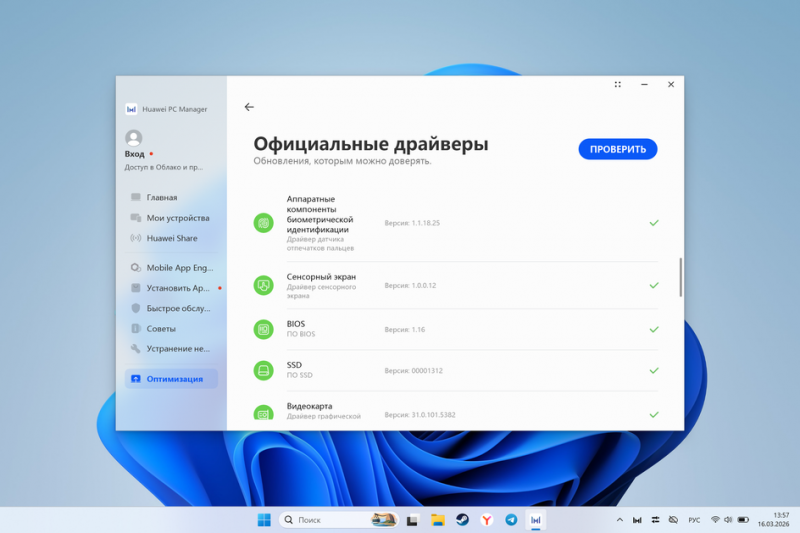This screenshot has height=533, width=800.
Task: Click the Видеокарта driver name
Action: 309,406
